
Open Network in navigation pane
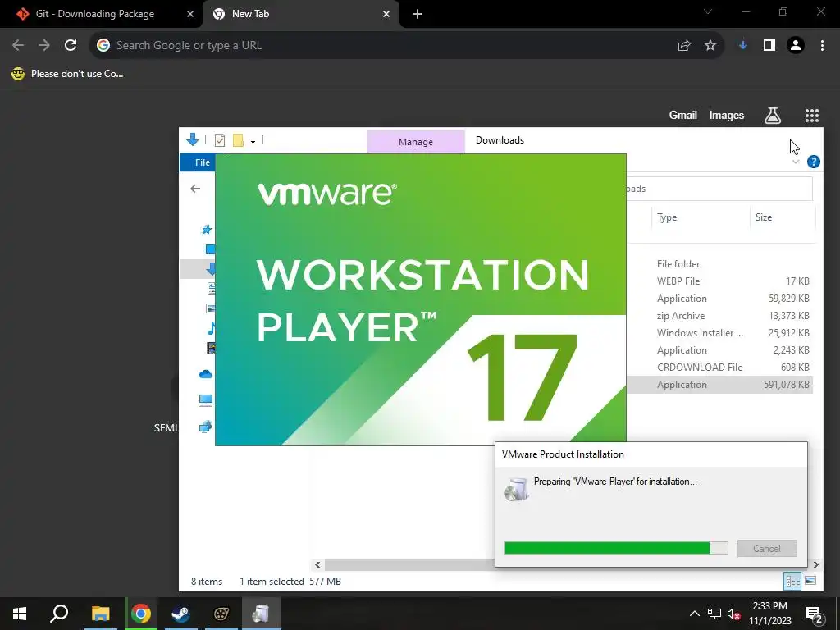coord(206,427)
